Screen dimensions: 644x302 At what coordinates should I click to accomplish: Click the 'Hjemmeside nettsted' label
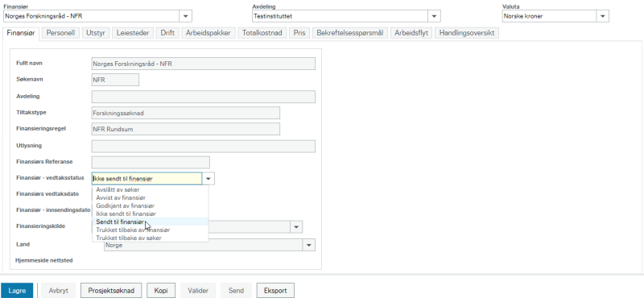[x=44, y=260]
